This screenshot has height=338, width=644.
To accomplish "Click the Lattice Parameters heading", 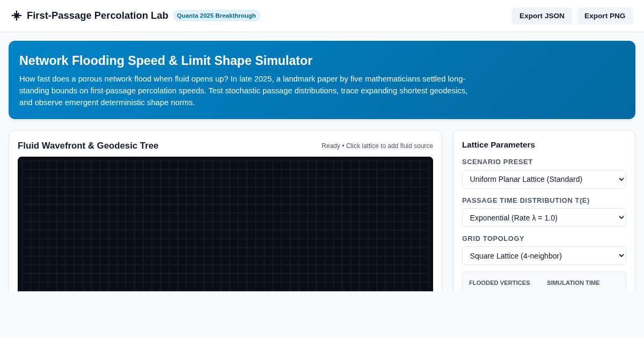I will (x=499, y=145).
